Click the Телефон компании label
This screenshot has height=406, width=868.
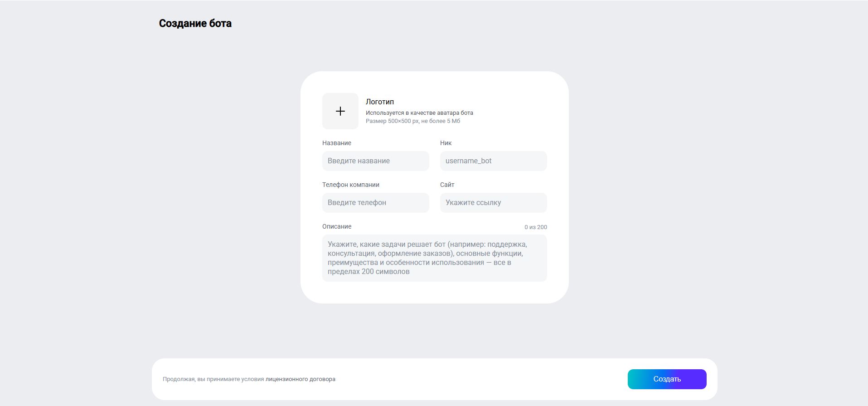coord(351,185)
